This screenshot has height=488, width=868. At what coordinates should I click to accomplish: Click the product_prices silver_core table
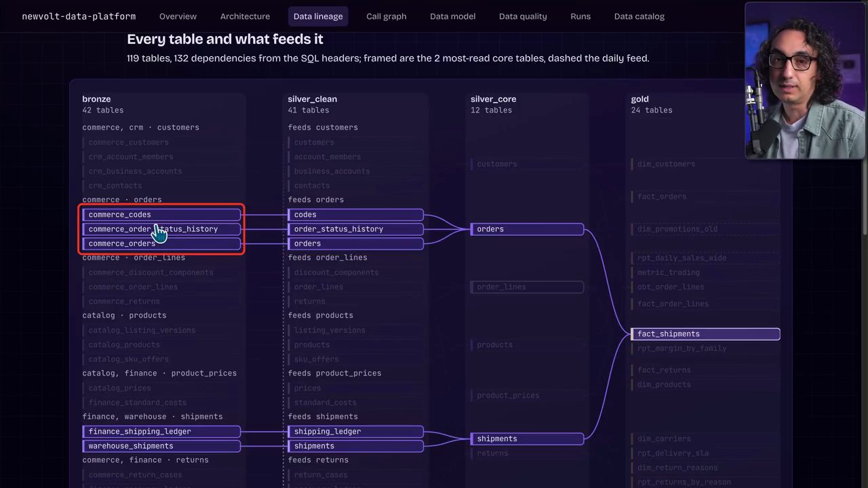coord(528,395)
